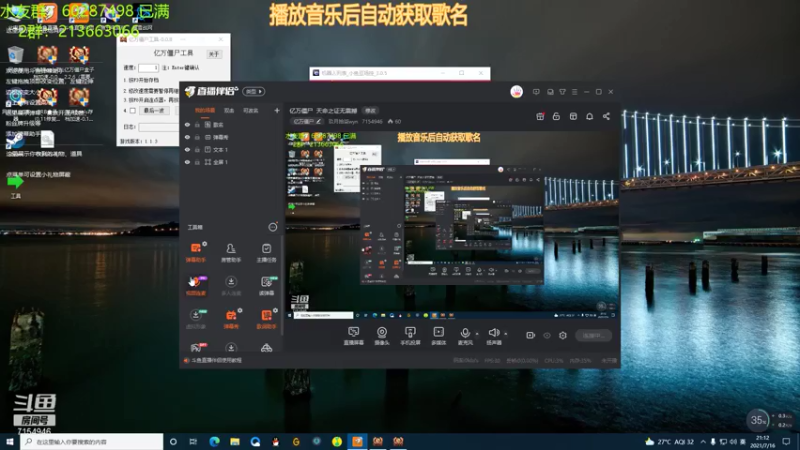Click 关于 in the 亿万僵尸工具 window
This screenshot has height=450, width=800.
214,54
